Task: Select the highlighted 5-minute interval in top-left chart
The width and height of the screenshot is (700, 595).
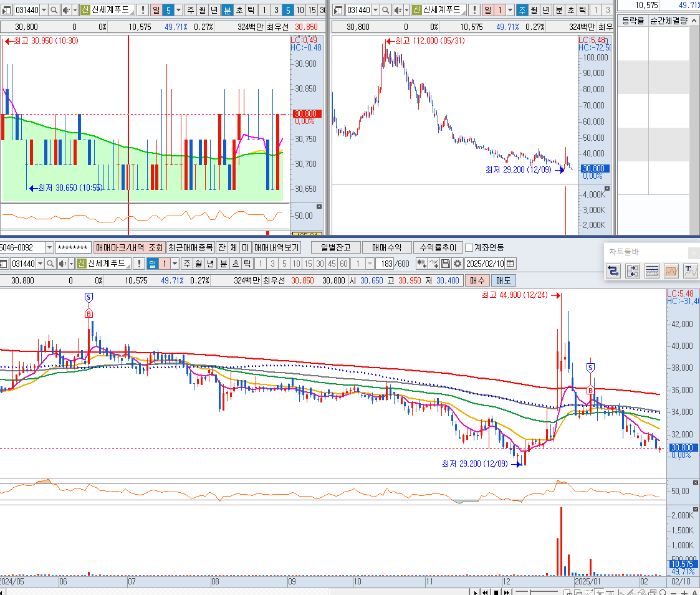Action: coord(288,10)
